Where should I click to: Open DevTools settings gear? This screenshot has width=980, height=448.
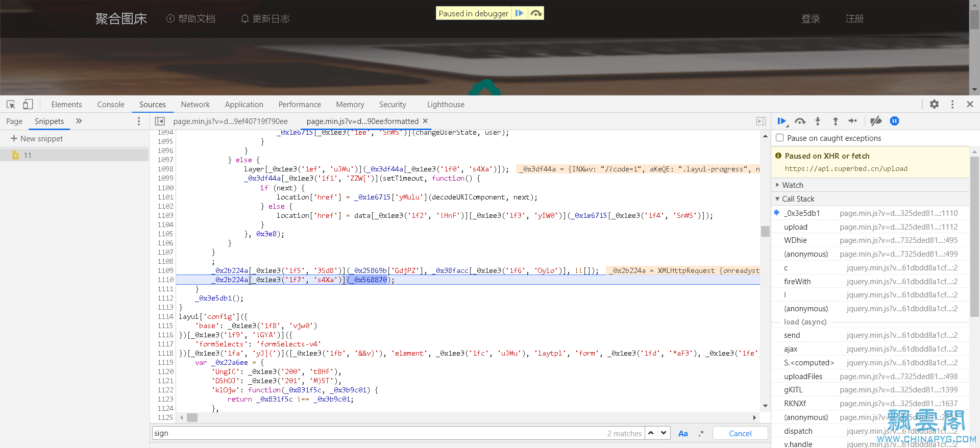point(934,104)
